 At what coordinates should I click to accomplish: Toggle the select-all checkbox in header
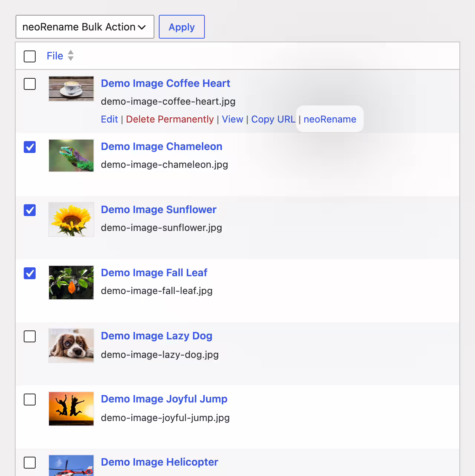(30, 56)
